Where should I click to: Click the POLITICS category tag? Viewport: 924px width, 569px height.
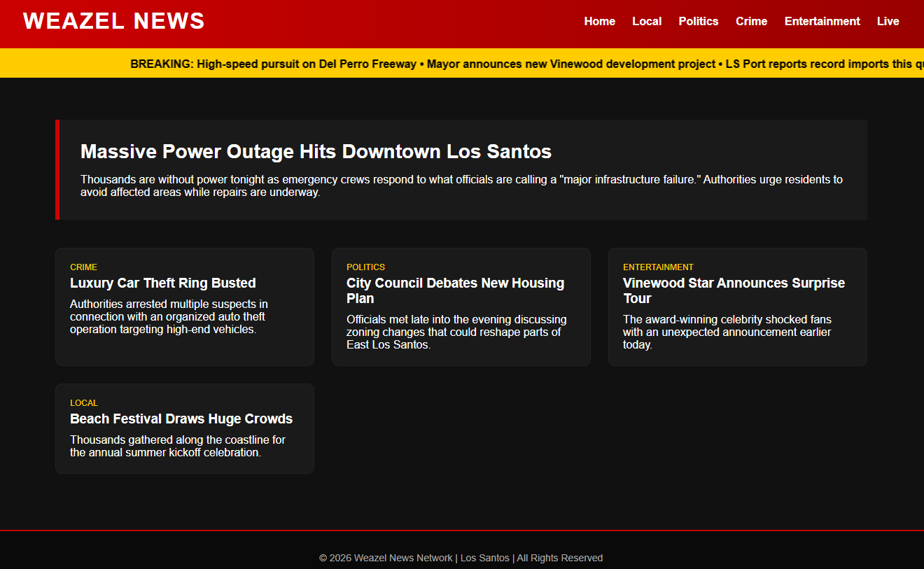click(365, 267)
